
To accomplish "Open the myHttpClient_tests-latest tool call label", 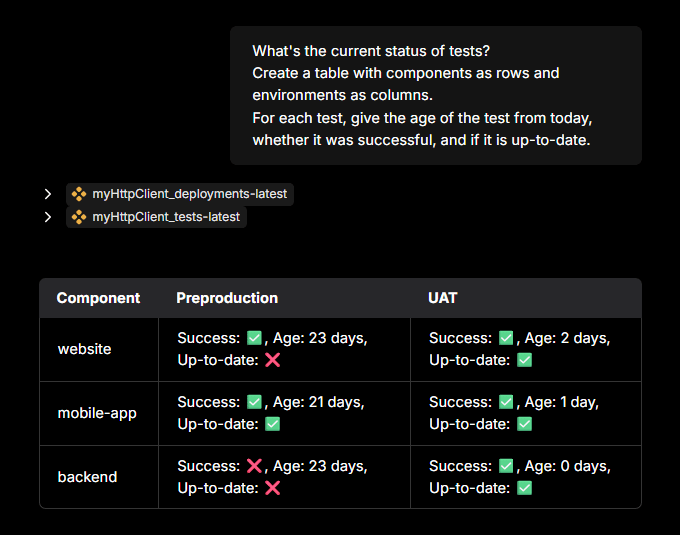I will click(x=165, y=216).
